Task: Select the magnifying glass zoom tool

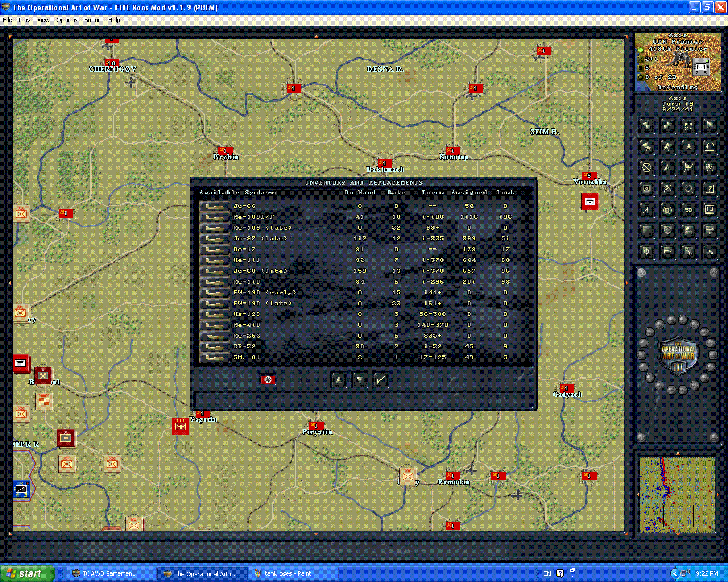Action: (688, 189)
